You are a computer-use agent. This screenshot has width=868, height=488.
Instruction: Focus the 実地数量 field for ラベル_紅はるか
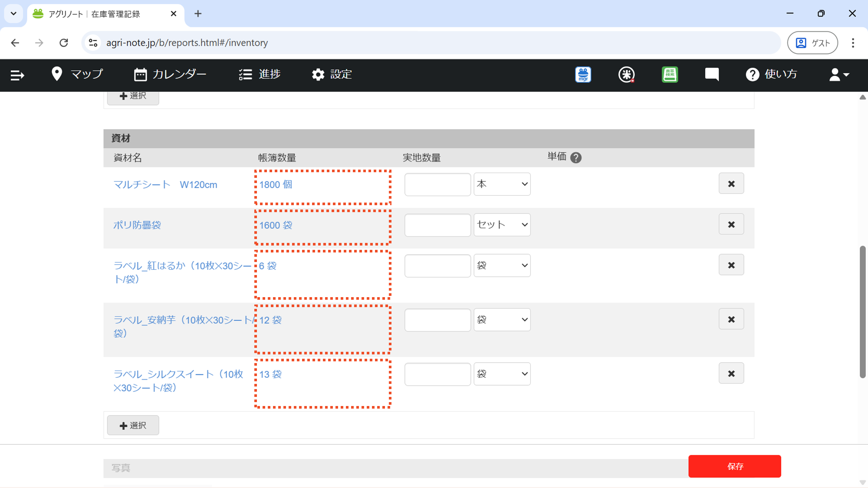pyautogui.click(x=437, y=266)
